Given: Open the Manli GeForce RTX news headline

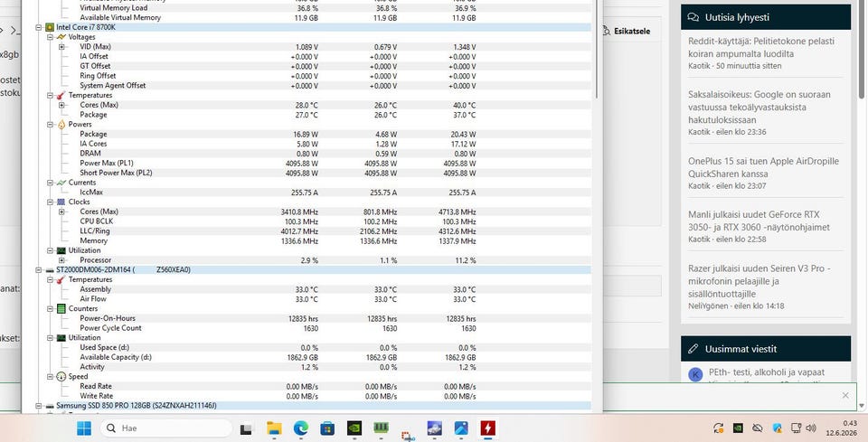Looking at the screenshot, I should 759,221.
